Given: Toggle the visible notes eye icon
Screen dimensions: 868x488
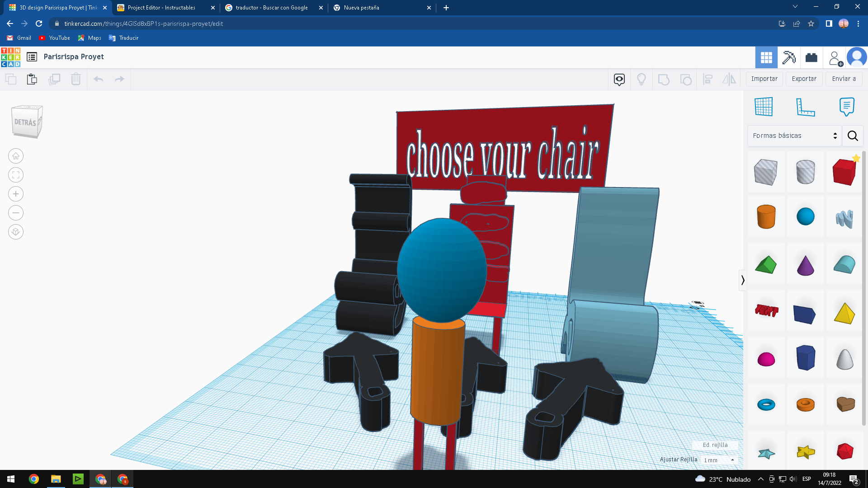Looking at the screenshot, I should (619, 80).
